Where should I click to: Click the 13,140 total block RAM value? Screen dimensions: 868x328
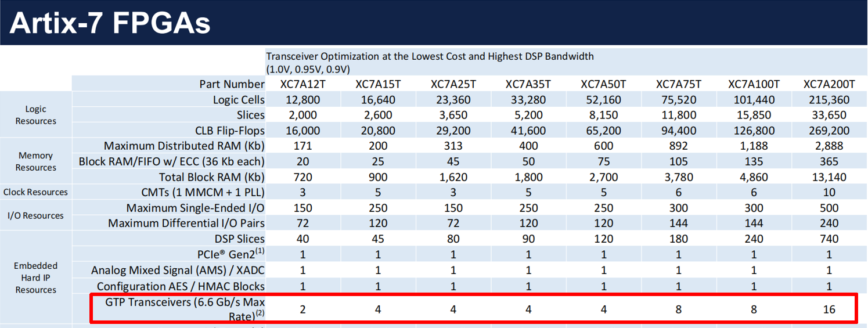829,177
